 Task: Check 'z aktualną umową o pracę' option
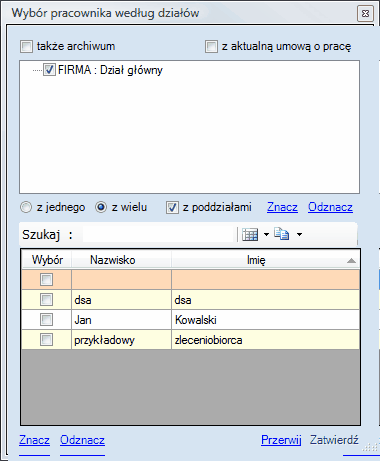pyautogui.click(x=211, y=46)
